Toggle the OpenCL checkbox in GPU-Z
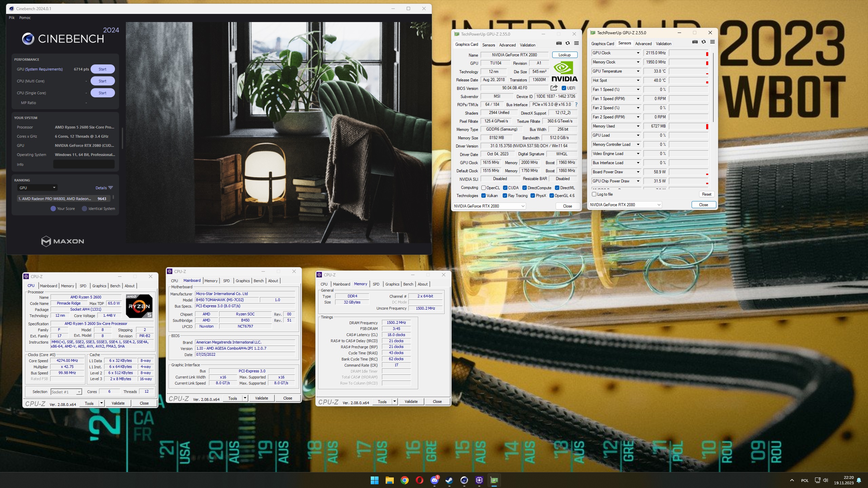This screenshot has width=868, height=488. 483,188
